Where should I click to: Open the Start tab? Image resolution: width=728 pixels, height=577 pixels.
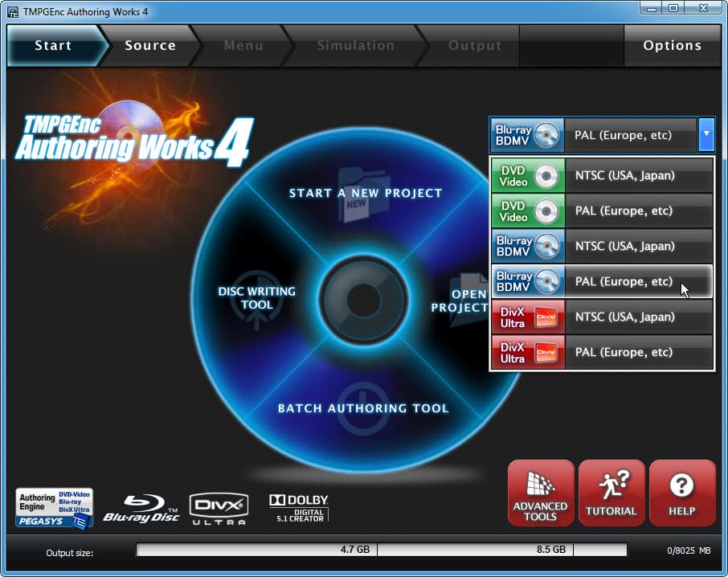pos(55,46)
